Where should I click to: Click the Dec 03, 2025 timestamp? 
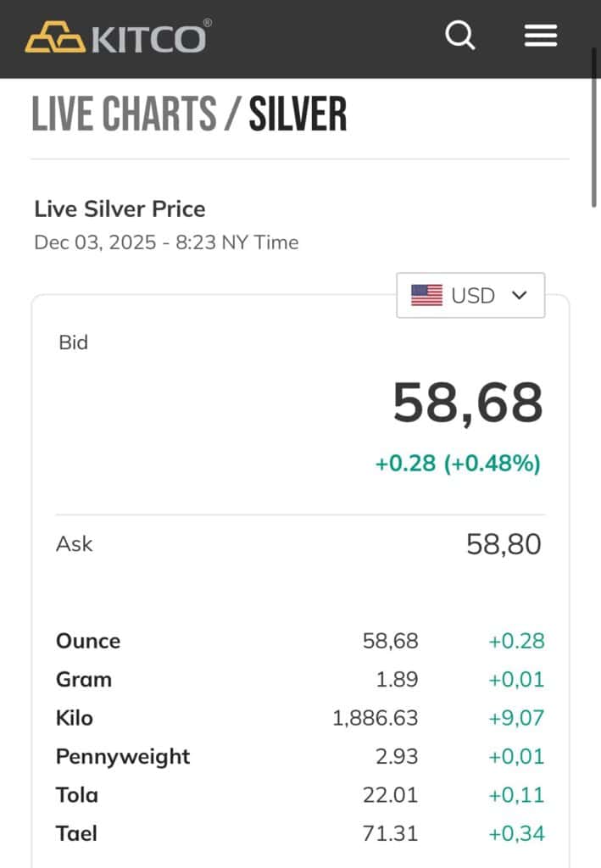[x=166, y=242]
